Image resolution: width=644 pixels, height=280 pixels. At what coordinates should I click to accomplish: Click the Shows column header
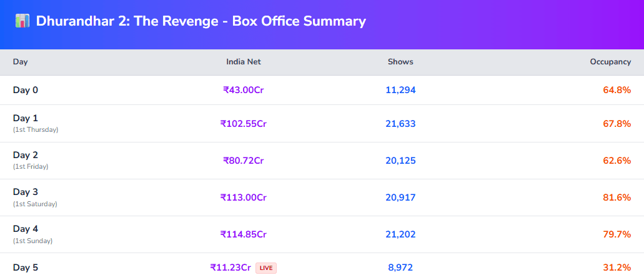400,62
